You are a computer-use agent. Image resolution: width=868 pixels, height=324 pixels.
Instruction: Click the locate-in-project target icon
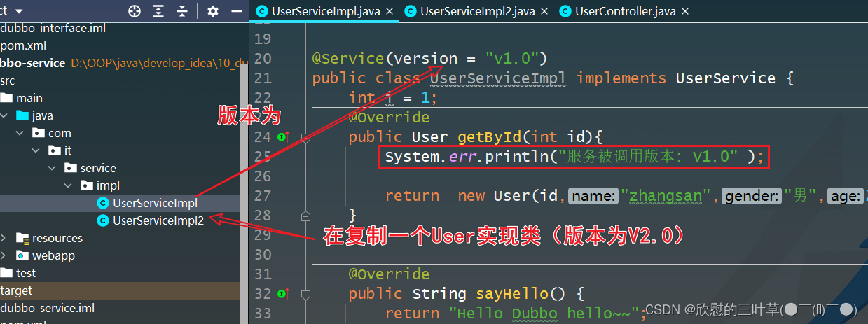tap(135, 11)
